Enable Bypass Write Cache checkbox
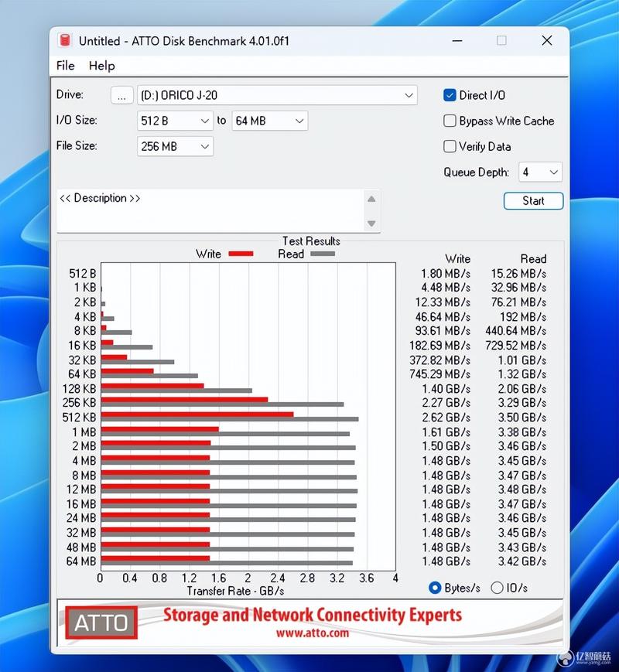Viewport: 619px width, 672px height. pyautogui.click(x=449, y=121)
